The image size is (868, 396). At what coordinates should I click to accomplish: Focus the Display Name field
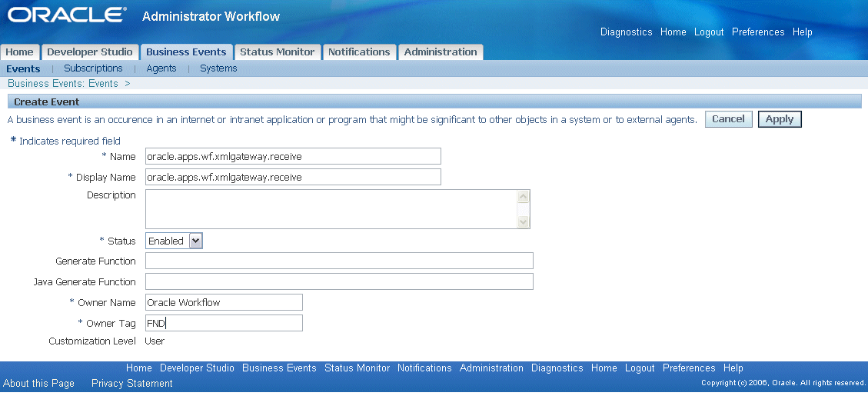click(293, 177)
